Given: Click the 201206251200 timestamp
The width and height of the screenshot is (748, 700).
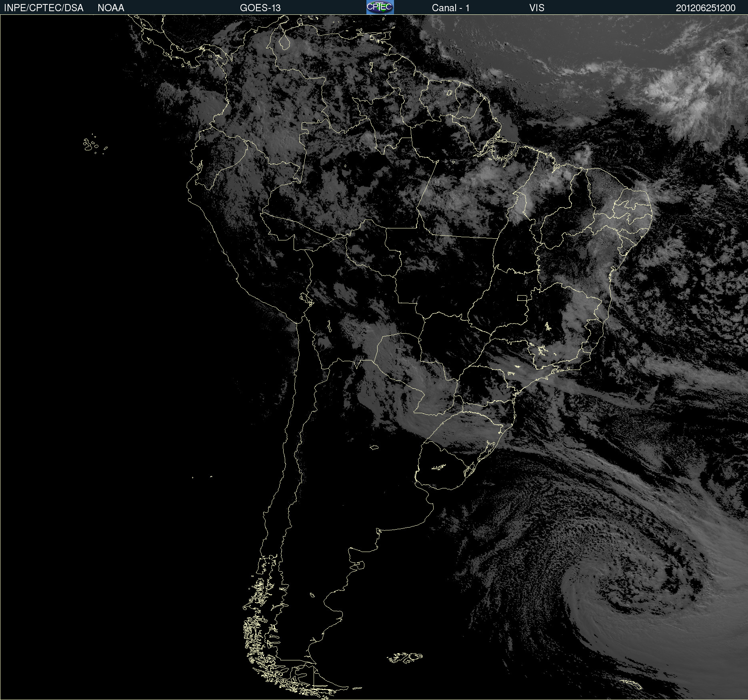Looking at the screenshot, I should click(706, 8).
